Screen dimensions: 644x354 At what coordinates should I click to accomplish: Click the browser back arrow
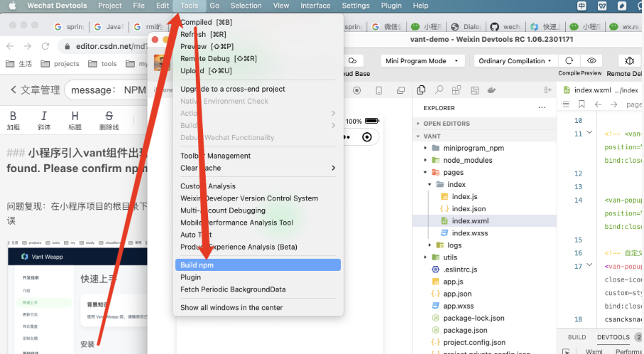(10, 46)
